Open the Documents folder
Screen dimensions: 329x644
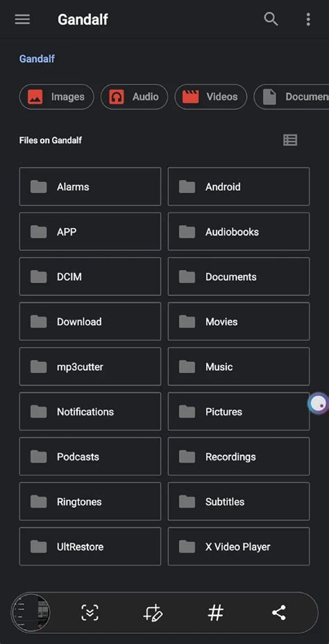(238, 276)
